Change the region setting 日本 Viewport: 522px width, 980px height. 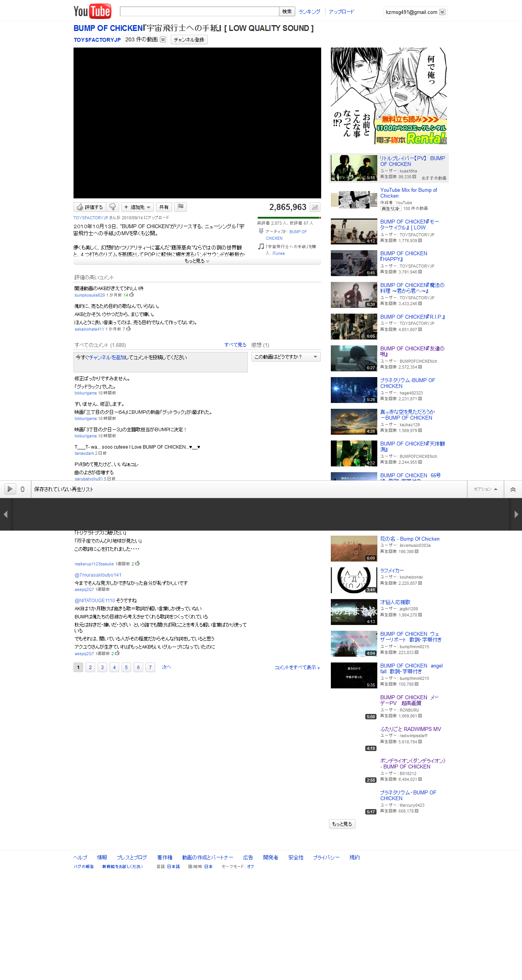pyautogui.click(x=209, y=866)
